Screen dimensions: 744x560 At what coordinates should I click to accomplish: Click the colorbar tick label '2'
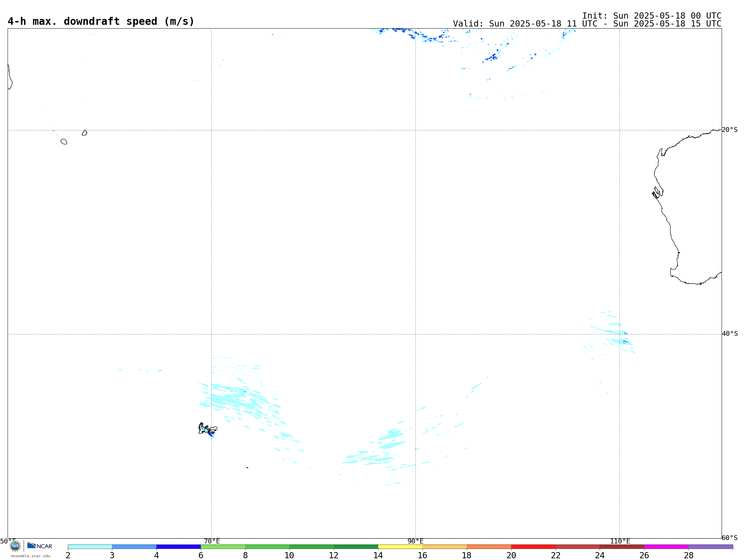[68, 555]
